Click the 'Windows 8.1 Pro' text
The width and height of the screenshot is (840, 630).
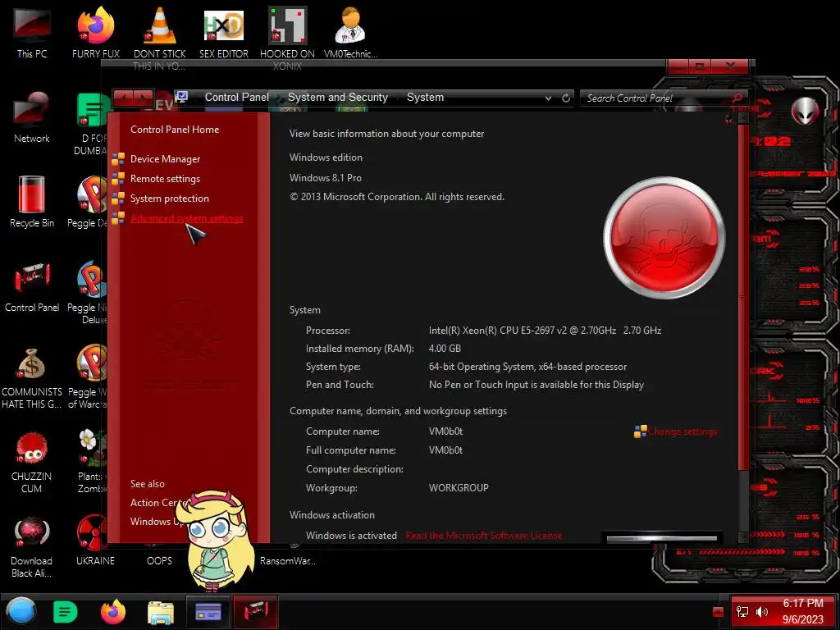pyautogui.click(x=325, y=178)
